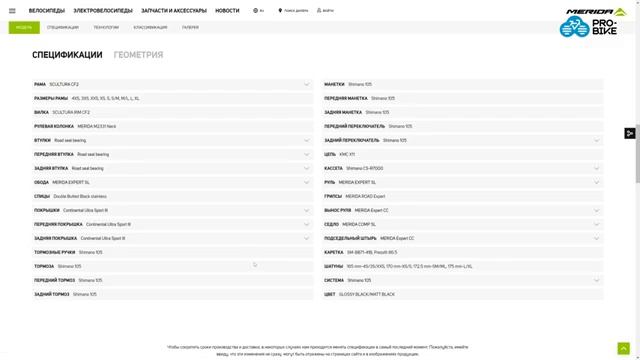Click the Передний тормоз row
640x360 pixels.
pos(173,280)
